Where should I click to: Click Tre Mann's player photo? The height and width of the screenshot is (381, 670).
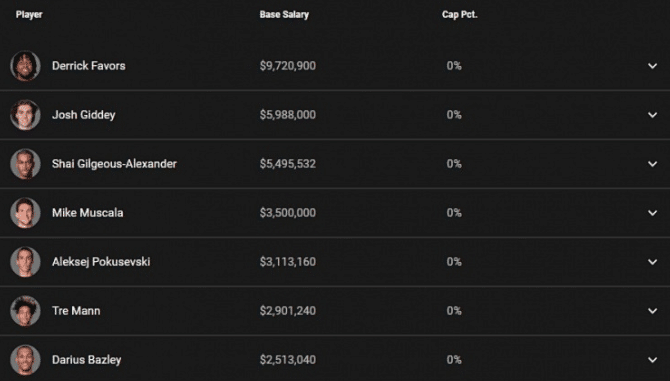pos(25,311)
